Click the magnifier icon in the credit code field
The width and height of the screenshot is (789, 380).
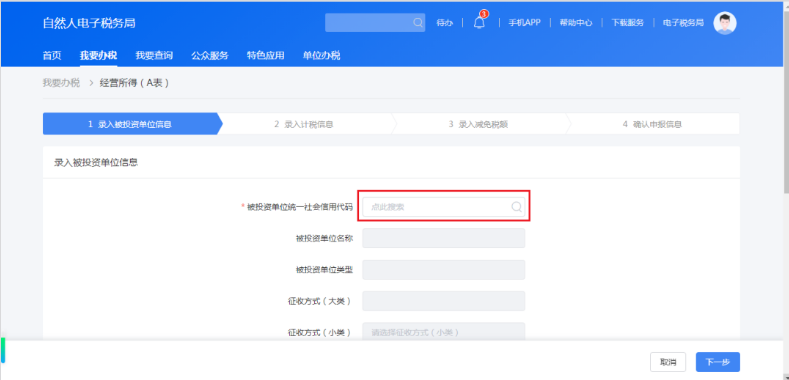516,207
